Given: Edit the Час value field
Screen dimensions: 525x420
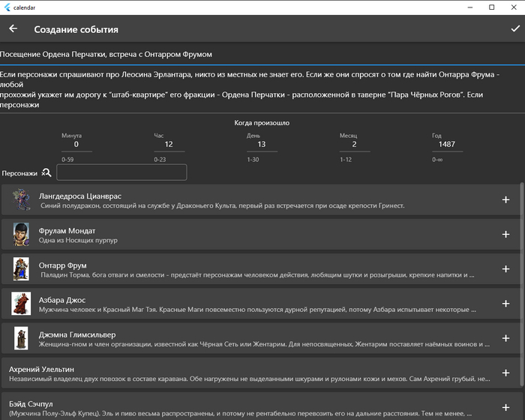Looking at the screenshot, I should coord(169,144).
